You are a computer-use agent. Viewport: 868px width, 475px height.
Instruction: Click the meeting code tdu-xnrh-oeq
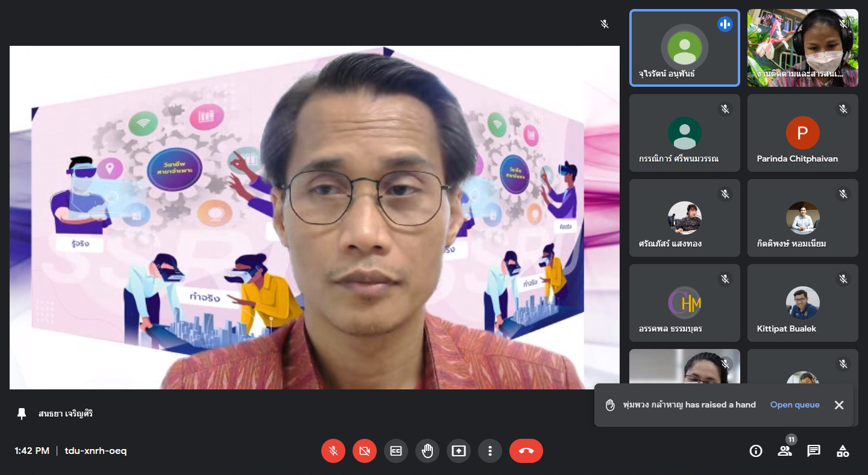pyautogui.click(x=96, y=451)
